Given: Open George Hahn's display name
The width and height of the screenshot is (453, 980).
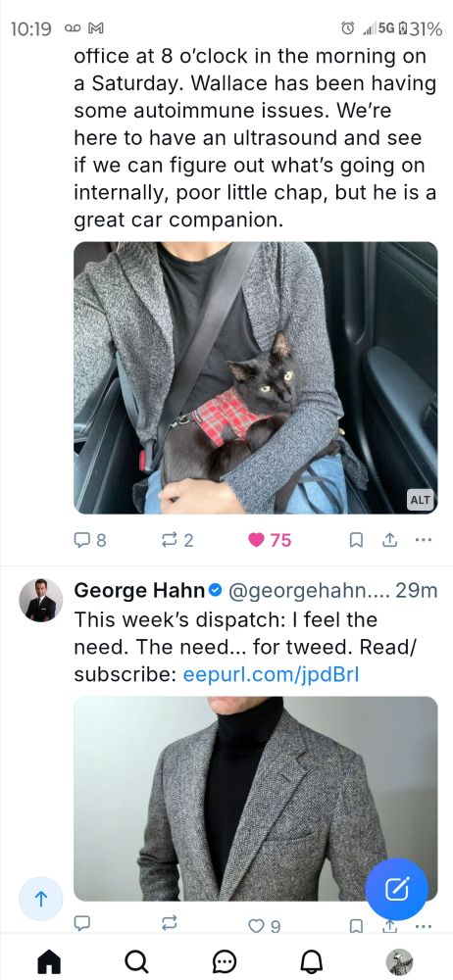Looking at the screenshot, I should click(x=139, y=590).
